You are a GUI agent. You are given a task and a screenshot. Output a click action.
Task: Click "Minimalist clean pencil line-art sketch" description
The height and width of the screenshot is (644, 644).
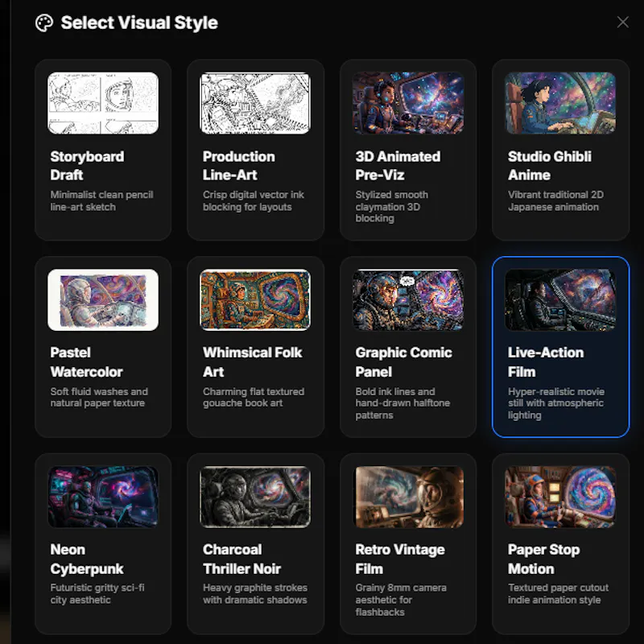pos(101,200)
